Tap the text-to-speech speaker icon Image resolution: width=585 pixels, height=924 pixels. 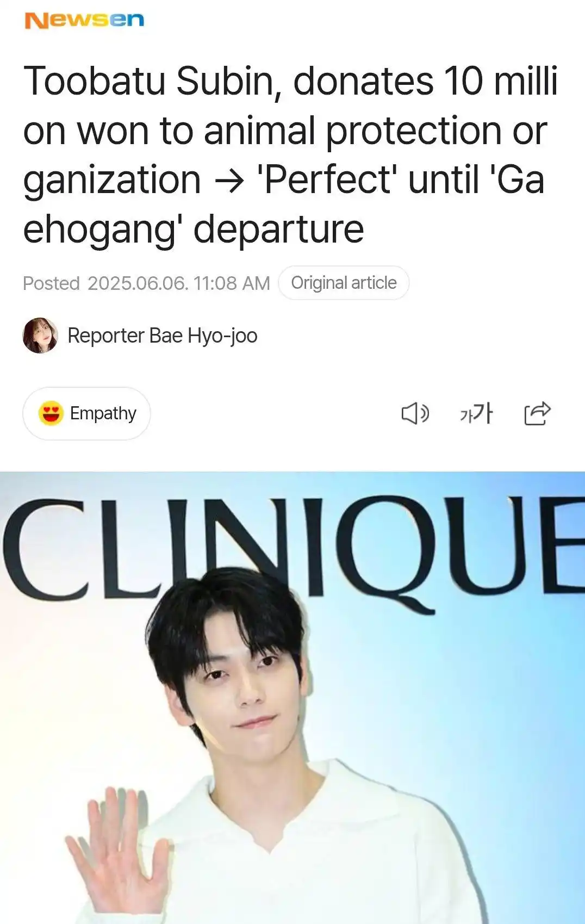[415, 414]
